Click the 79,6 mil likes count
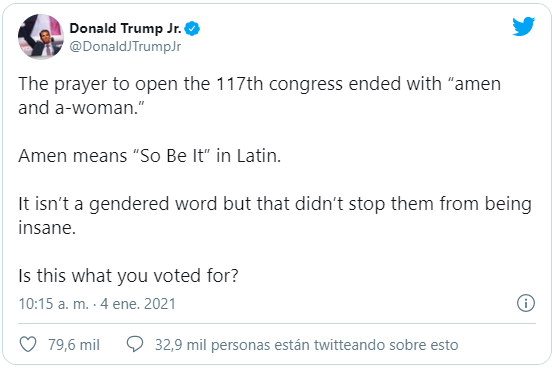This screenshot has width=552, height=369. coord(74,345)
